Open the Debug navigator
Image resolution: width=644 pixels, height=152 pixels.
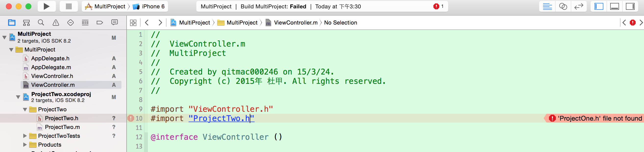click(85, 23)
